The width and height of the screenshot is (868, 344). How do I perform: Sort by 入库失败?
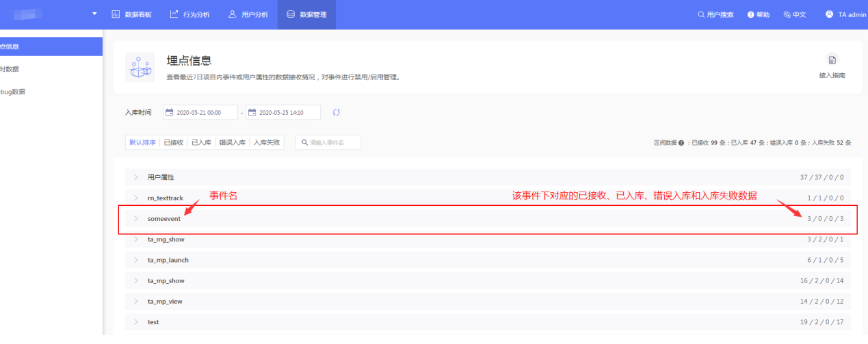click(267, 142)
